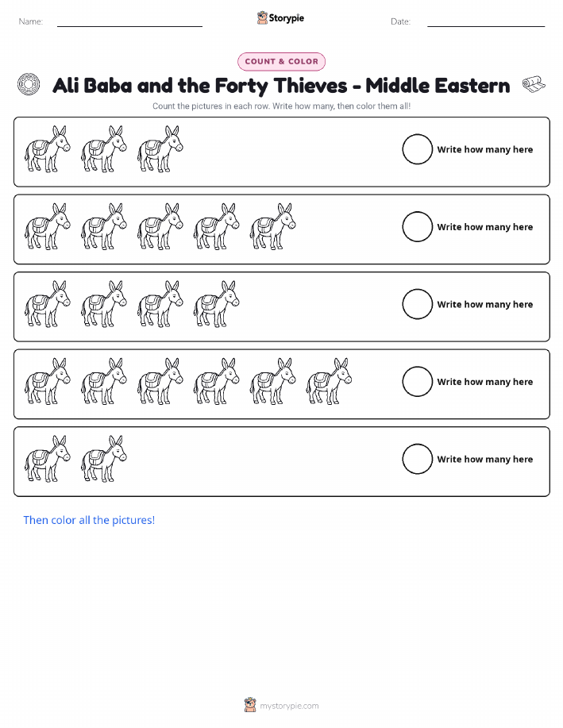Image resolution: width=563 pixels, height=728 pixels.
Task: Click the answer circle in the second row
Action: (417, 227)
